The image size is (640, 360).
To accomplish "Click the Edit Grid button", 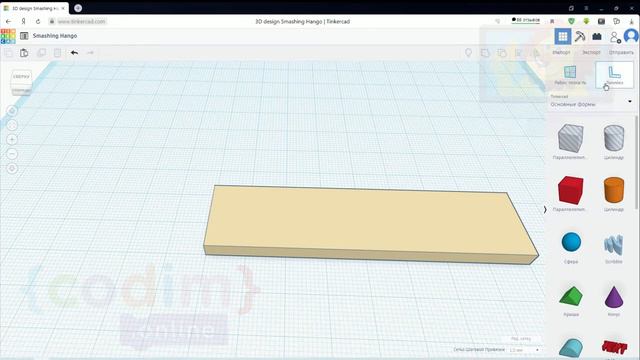I will click(521, 339).
